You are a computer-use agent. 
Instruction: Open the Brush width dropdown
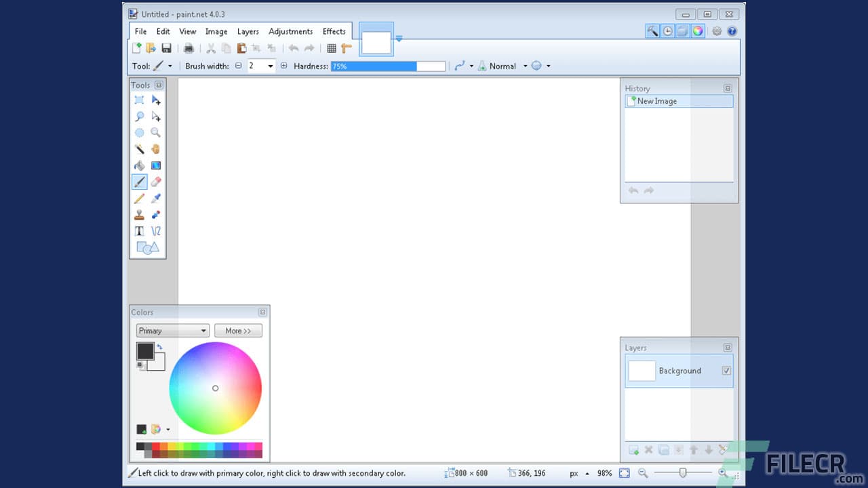click(x=271, y=66)
